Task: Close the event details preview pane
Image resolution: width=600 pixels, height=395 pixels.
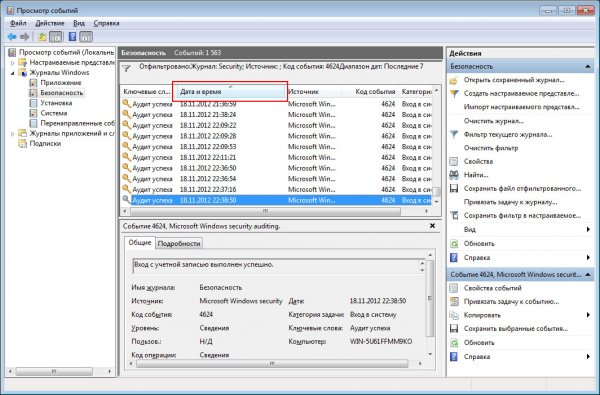Action: pos(432,226)
